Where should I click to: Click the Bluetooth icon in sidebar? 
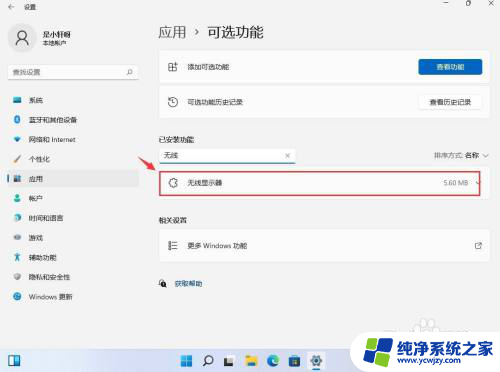pyautogui.click(x=17, y=119)
